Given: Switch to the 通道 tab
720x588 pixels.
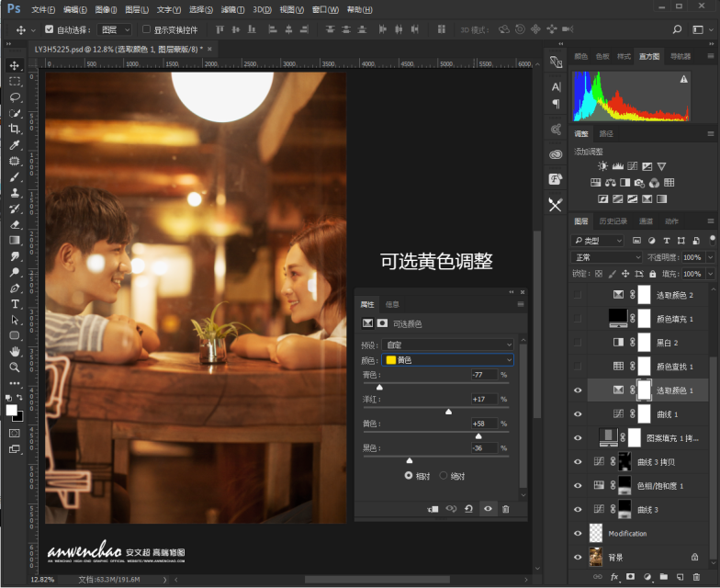Looking at the screenshot, I should pyautogui.click(x=646, y=221).
